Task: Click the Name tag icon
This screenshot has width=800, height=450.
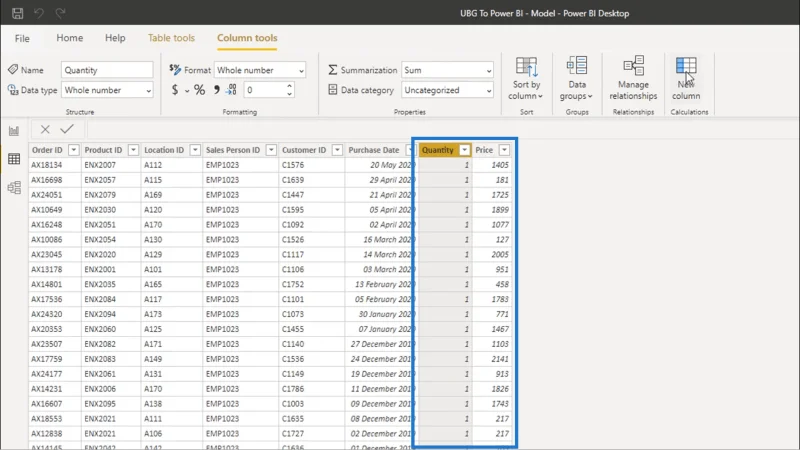Action: tap(13, 69)
